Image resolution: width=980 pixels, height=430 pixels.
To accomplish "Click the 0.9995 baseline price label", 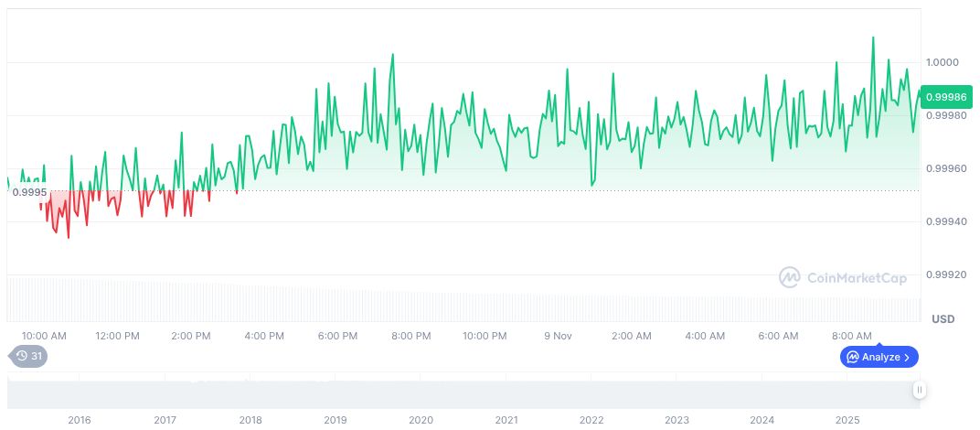I will [x=29, y=191].
